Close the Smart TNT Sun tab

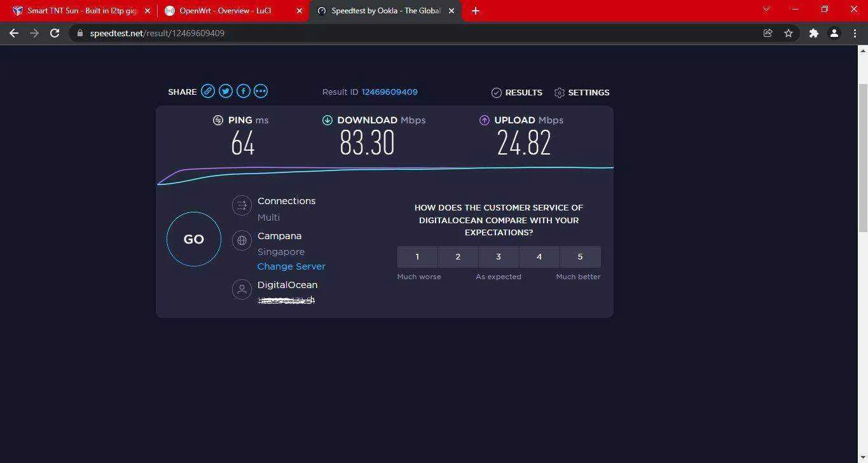(148, 11)
